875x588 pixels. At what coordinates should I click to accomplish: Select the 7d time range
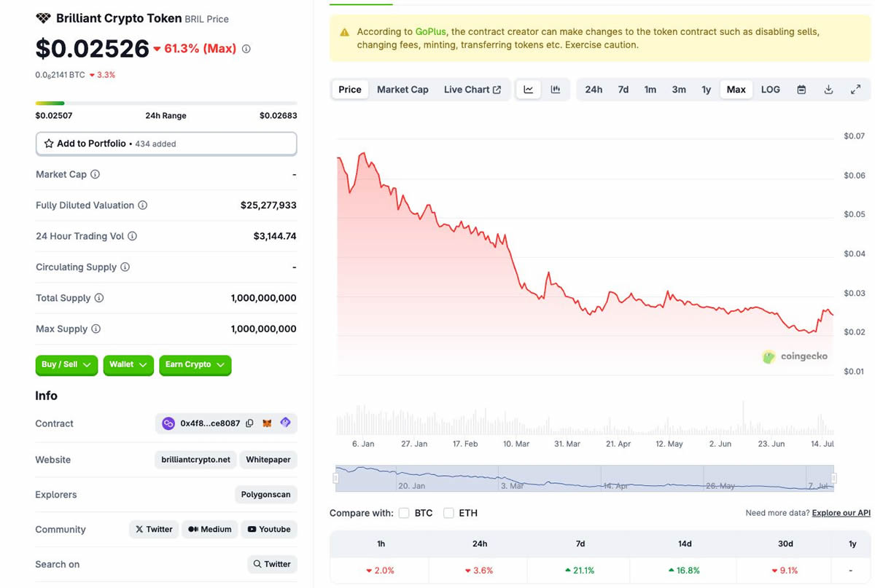pyautogui.click(x=623, y=90)
